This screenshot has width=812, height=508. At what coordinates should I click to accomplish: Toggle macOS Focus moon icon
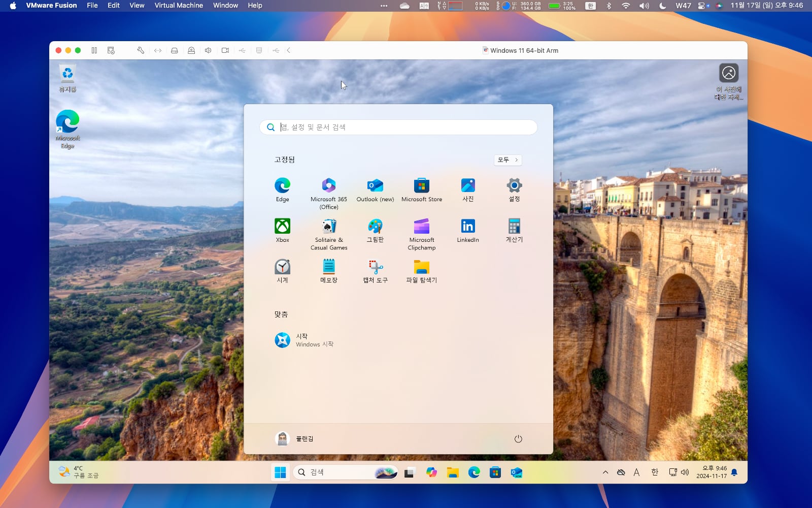[662, 6]
